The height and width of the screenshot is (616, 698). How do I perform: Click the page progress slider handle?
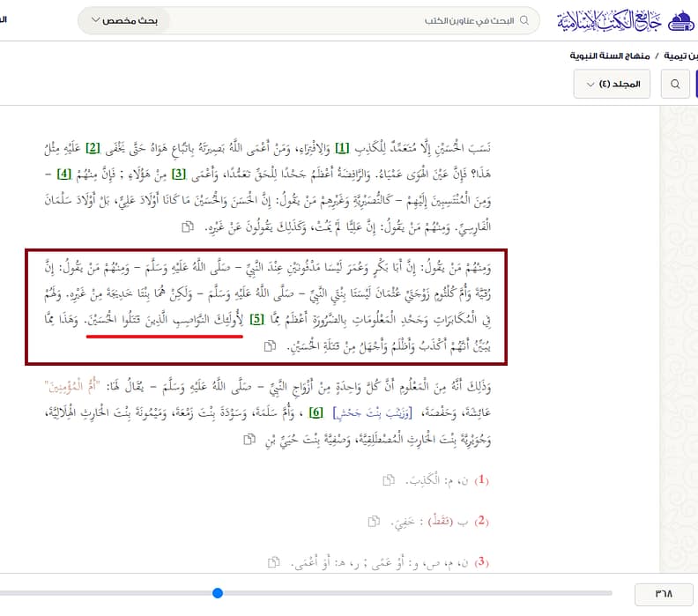(218, 593)
